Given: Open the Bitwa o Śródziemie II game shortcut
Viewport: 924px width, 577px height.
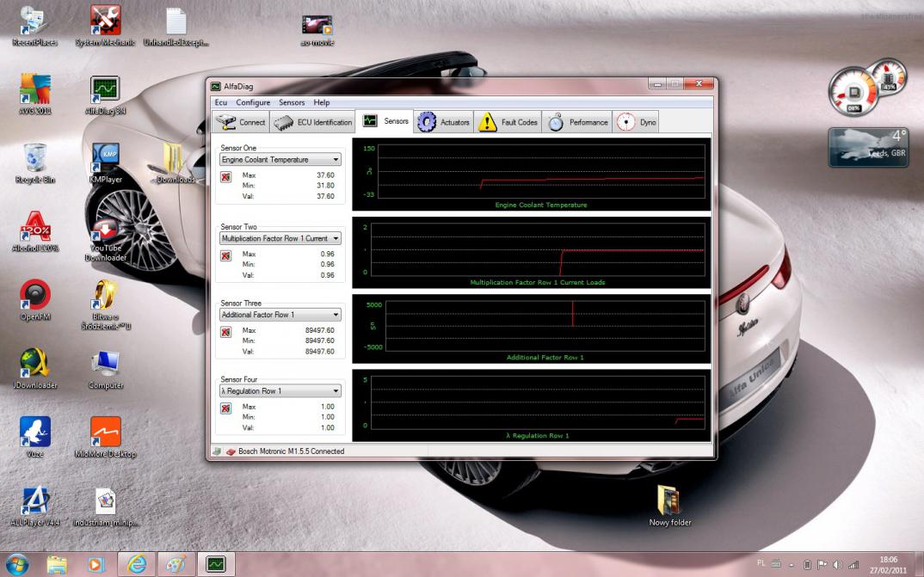Looking at the screenshot, I should [106, 304].
